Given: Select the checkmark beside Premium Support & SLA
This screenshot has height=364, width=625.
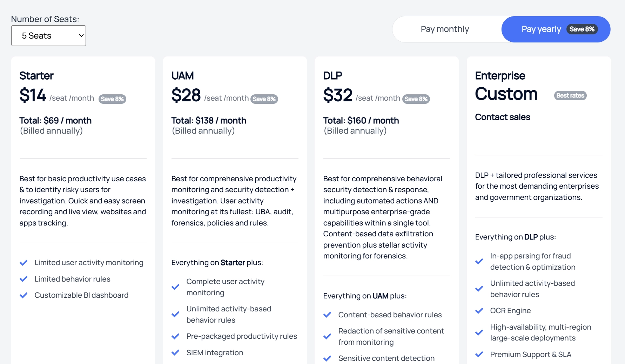Looking at the screenshot, I should point(479,354).
